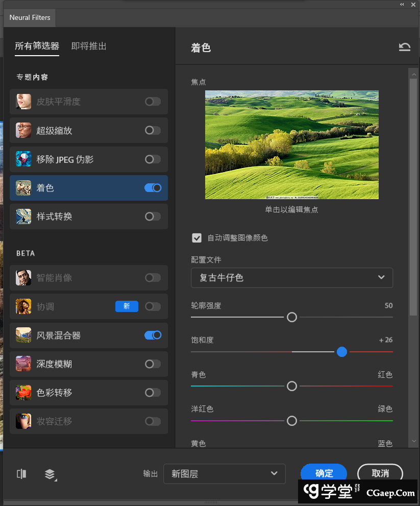The width and height of the screenshot is (420, 506).
Task: Click the before/after preview icon at bottom left
Action: tap(21, 474)
